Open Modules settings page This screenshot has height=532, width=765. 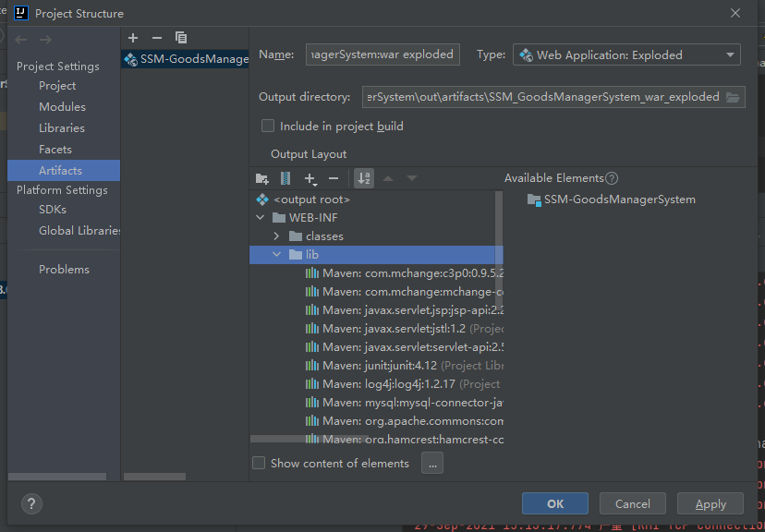64,107
